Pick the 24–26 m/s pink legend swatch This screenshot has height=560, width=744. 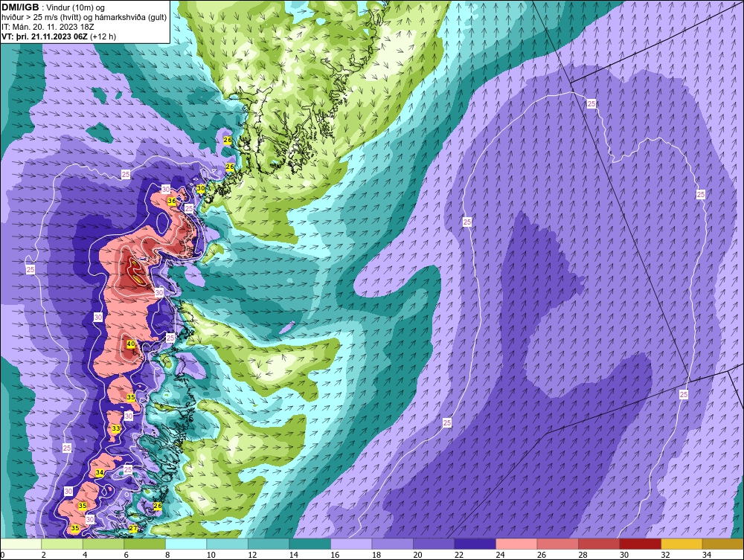point(516,544)
